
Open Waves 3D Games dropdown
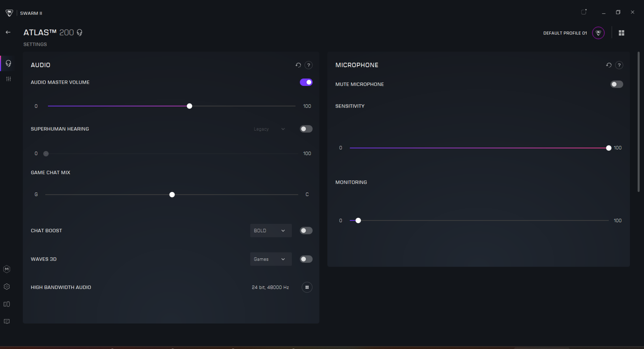270,259
